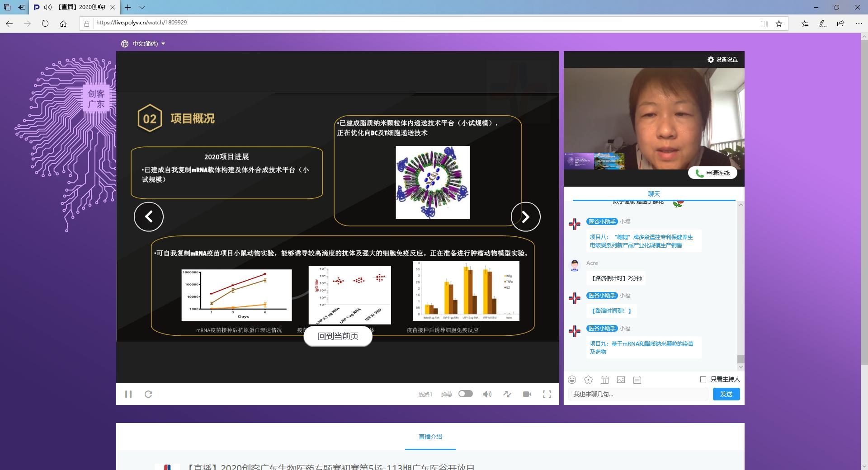The width and height of the screenshot is (868, 470).
Task: Click the 发送 send button
Action: click(726, 394)
